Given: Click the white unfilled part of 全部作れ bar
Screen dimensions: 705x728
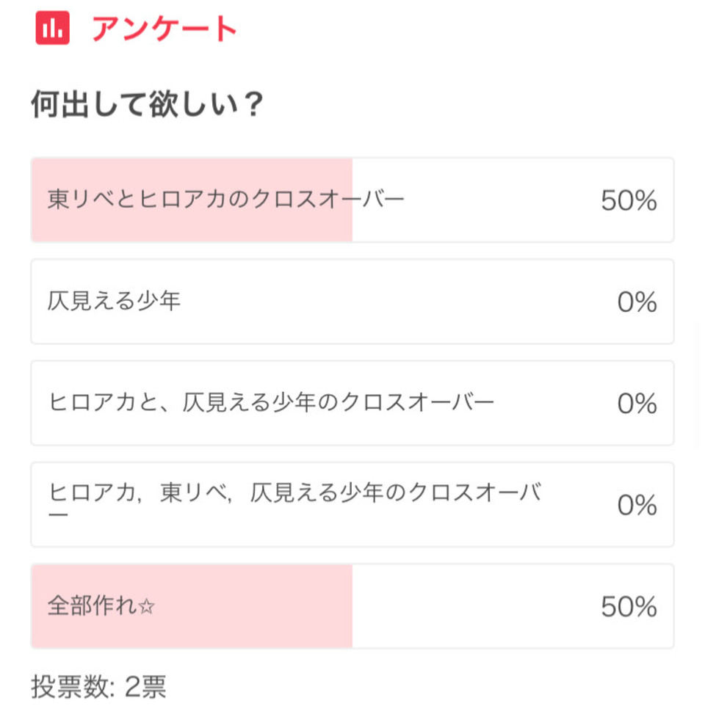Looking at the screenshot, I should pyautogui.click(x=474, y=606).
